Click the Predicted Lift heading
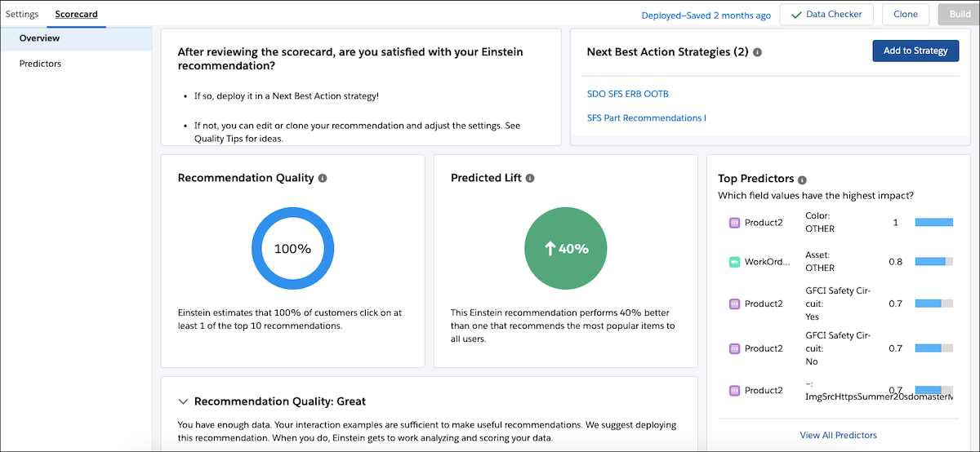980x452 pixels. (485, 178)
